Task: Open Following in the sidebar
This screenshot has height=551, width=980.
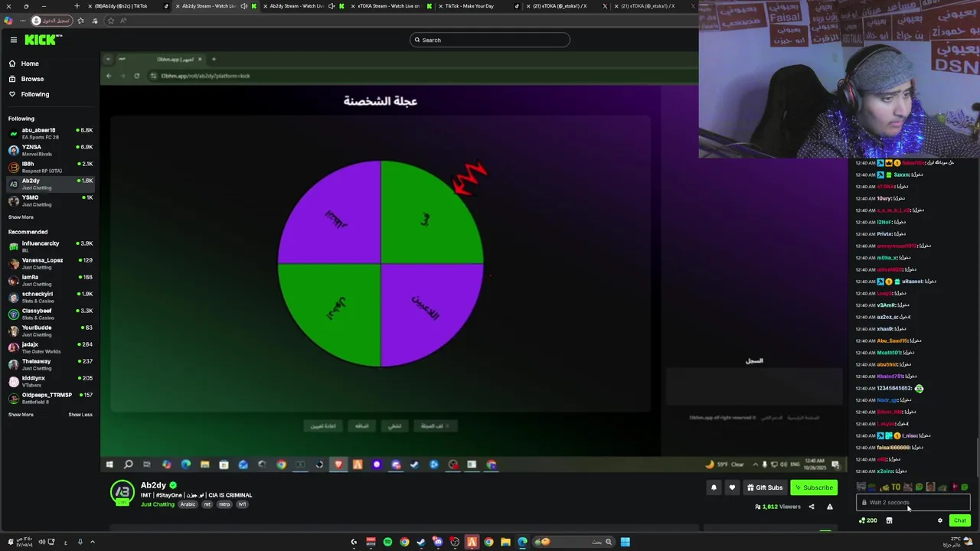Action: tap(34, 94)
